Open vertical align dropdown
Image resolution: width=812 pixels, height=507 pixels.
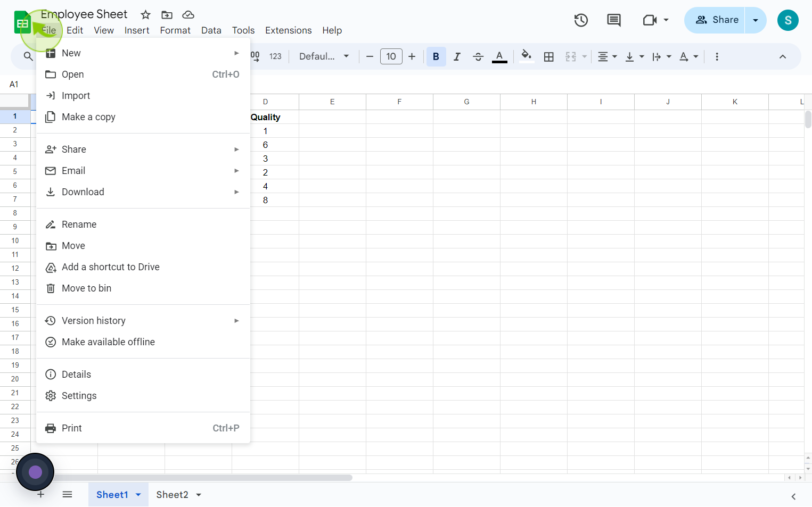(634, 56)
